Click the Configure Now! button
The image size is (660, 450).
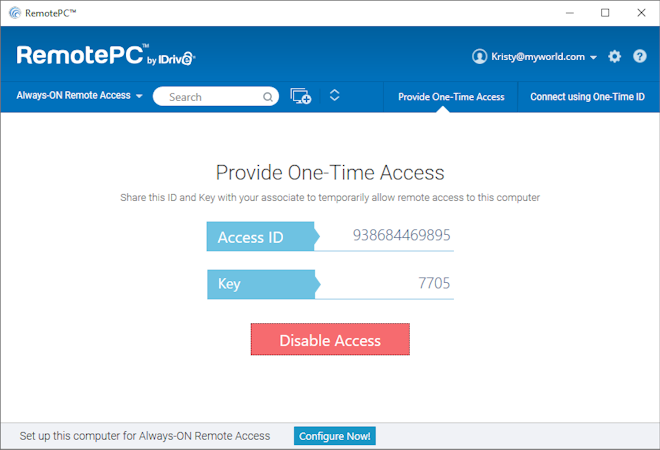[x=335, y=436]
